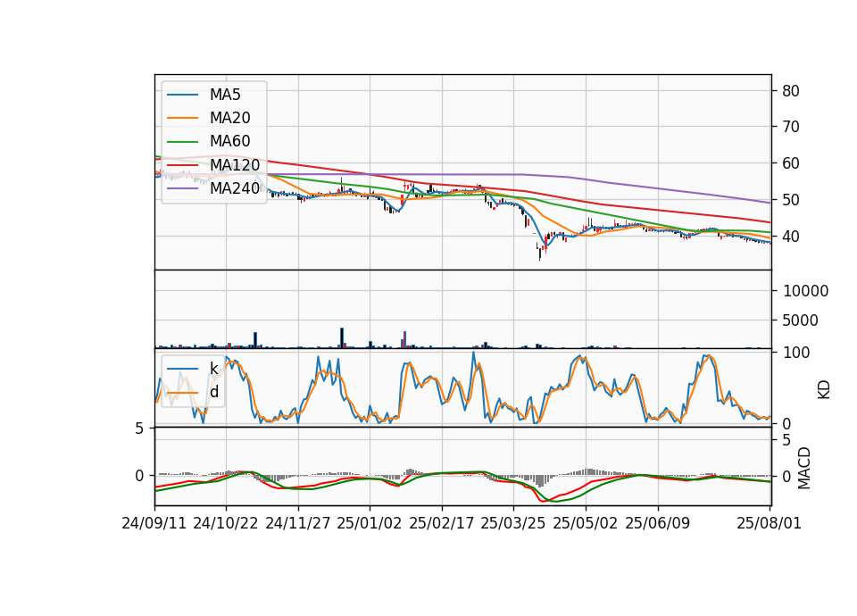Viewport: 857px width, 616px height.
Task: Click the 25/01/02 date axis label
Action: (370, 523)
